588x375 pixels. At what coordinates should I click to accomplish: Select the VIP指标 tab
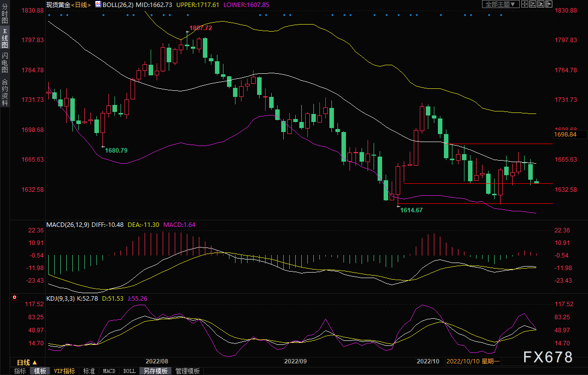[64, 371]
